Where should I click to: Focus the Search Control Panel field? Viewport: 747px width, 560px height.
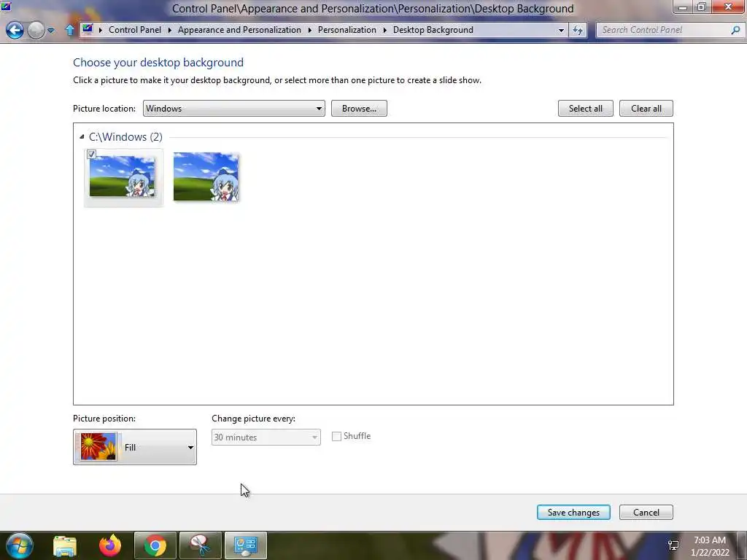click(x=664, y=30)
